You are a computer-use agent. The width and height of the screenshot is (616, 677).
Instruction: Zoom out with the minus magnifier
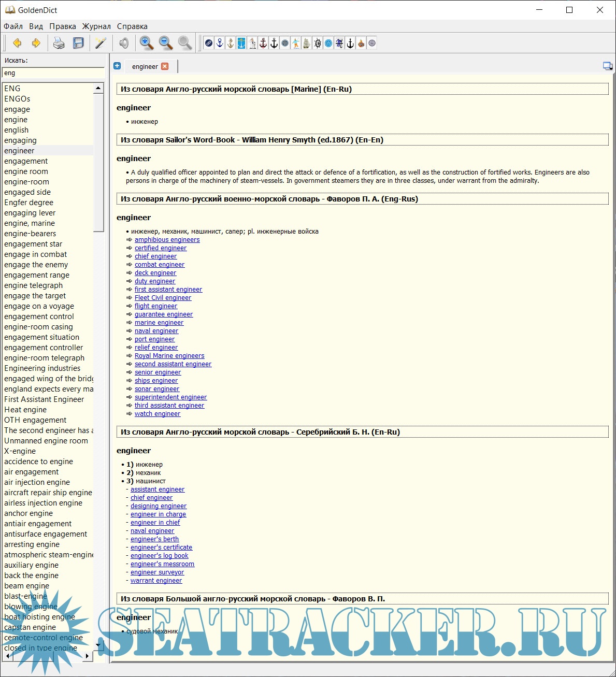tap(166, 43)
